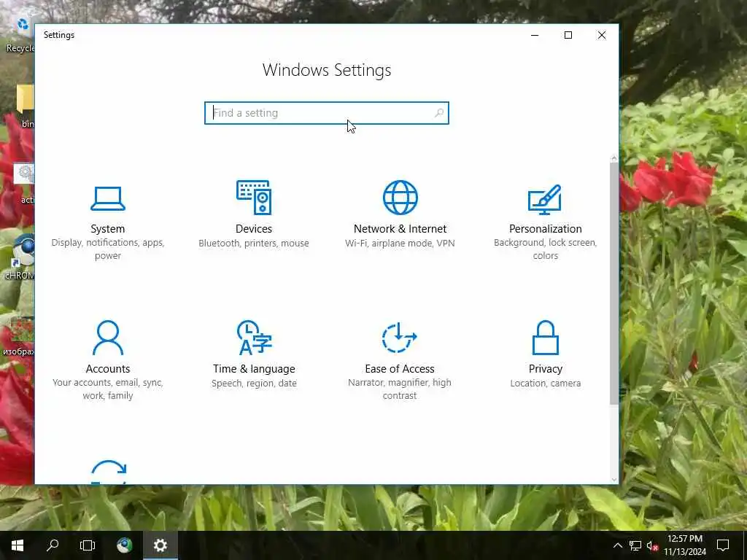Open Devices keyboard and speaker icon
The height and width of the screenshot is (560, 747).
254,197
